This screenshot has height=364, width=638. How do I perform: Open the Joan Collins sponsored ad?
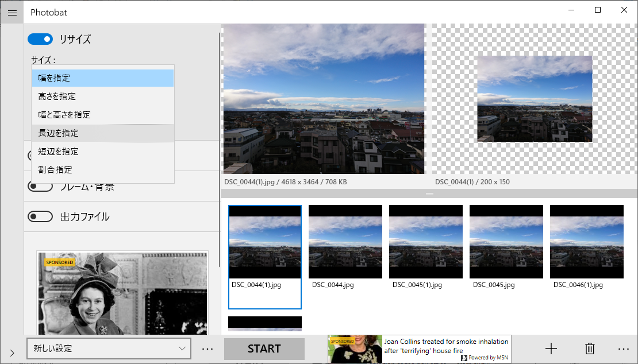(x=420, y=349)
